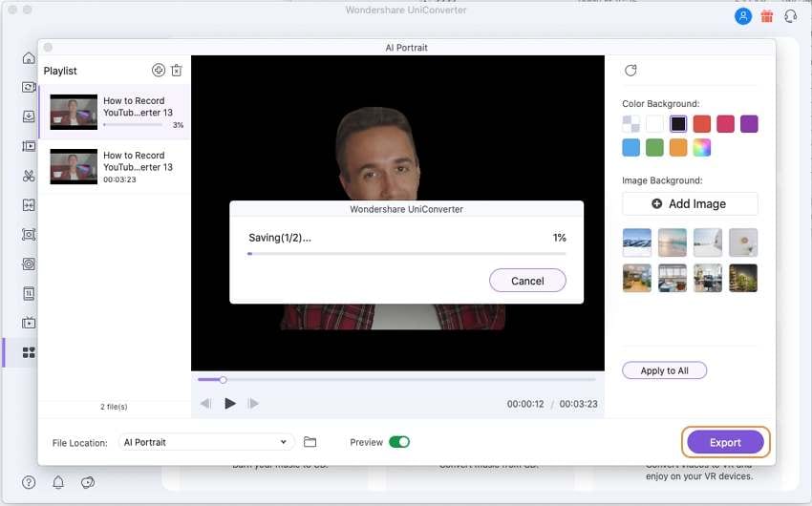The height and width of the screenshot is (506, 812).
Task: Click the Apply to All button
Action: 665,370
